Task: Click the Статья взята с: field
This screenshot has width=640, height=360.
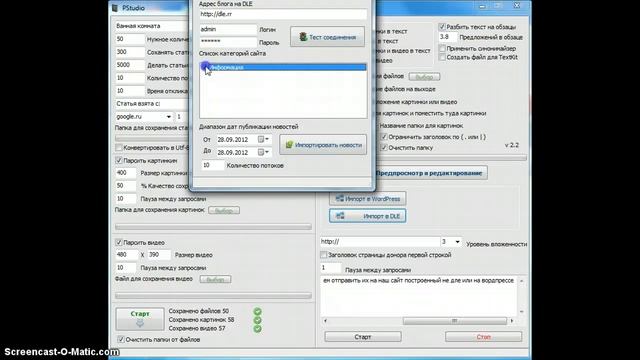Action: (x=152, y=104)
